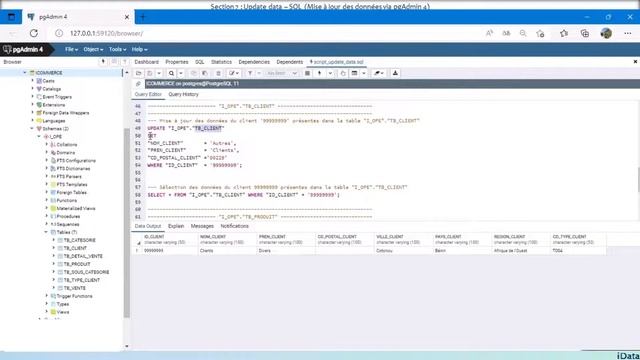The height and width of the screenshot is (360, 640).
Task: Click the Save File toolbar icon
Action: tap(150, 73)
